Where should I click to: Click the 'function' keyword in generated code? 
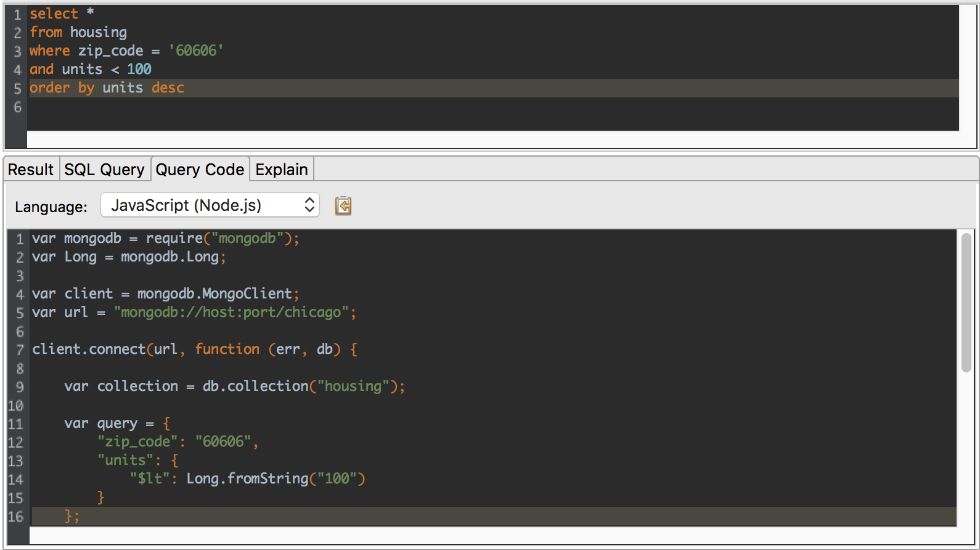click(x=227, y=350)
